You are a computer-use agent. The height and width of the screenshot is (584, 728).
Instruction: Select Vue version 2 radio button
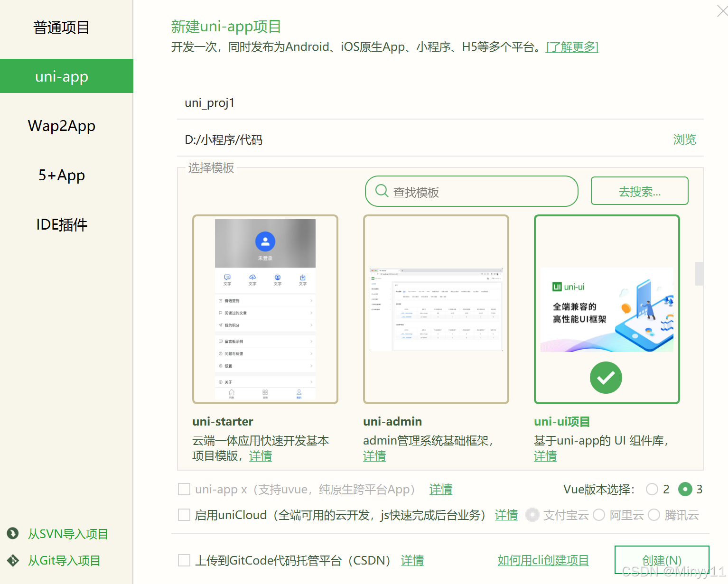click(652, 489)
